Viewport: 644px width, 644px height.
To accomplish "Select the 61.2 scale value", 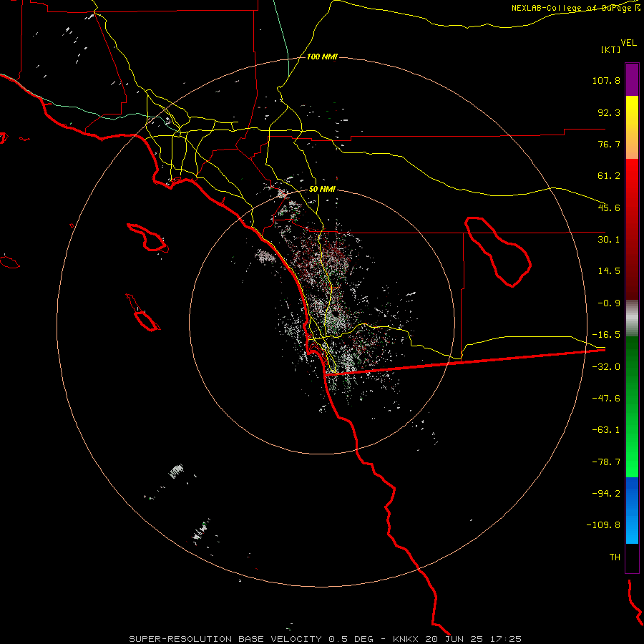I will 609,176.
